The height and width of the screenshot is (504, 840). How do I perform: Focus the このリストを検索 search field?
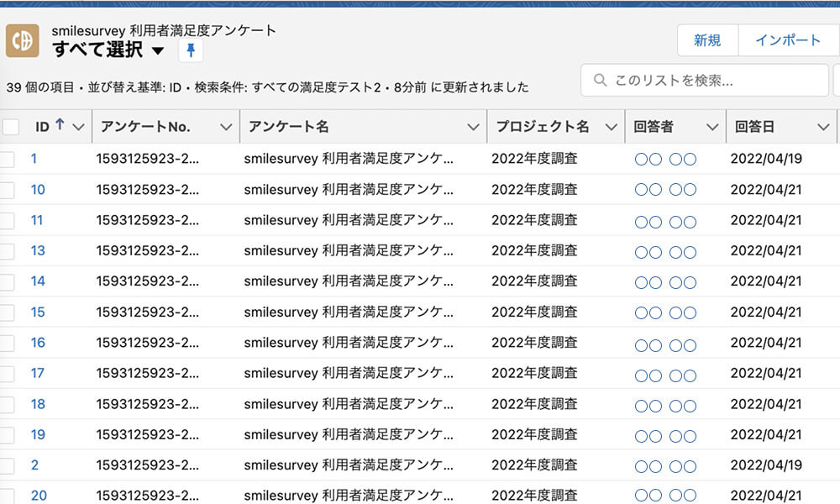point(705,81)
